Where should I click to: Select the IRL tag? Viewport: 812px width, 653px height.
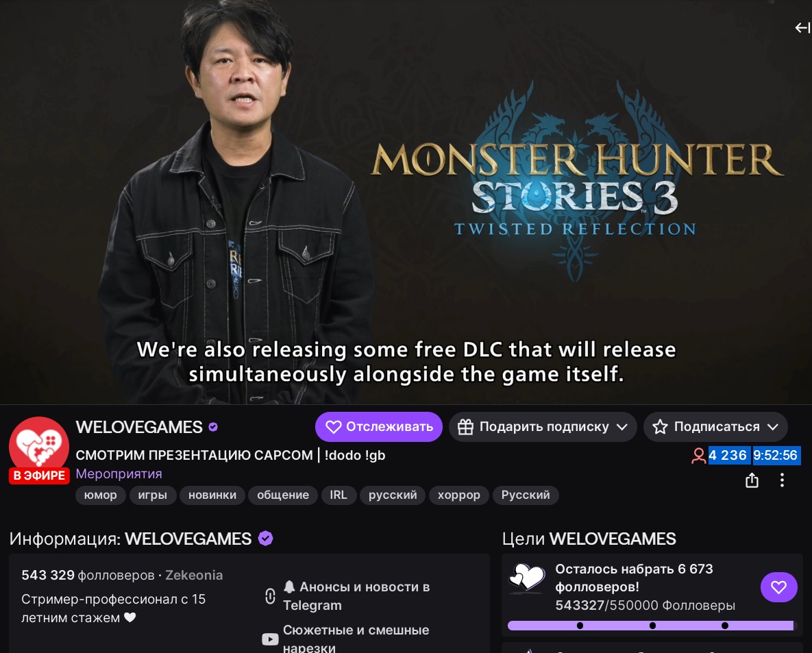pyautogui.click(x=339, y=495)
